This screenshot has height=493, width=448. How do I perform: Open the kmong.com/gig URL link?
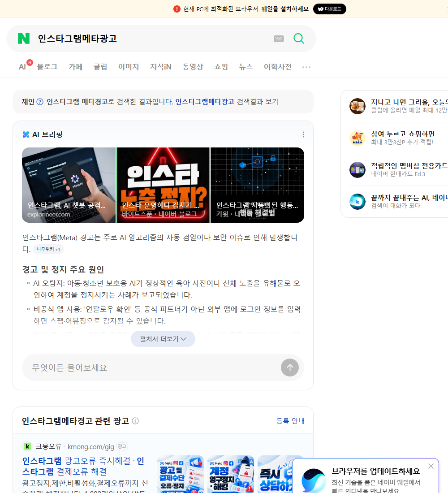(90, 447)
